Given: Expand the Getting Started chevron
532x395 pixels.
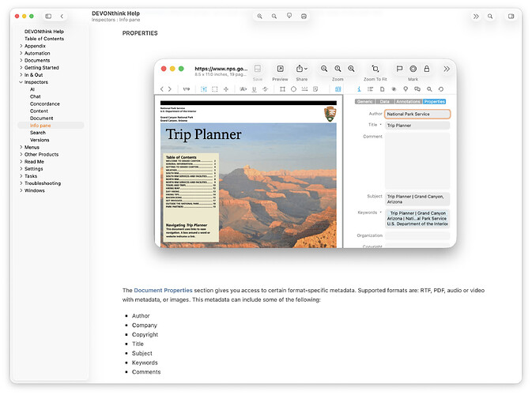Looking at the screenshot, I should 21,67.
